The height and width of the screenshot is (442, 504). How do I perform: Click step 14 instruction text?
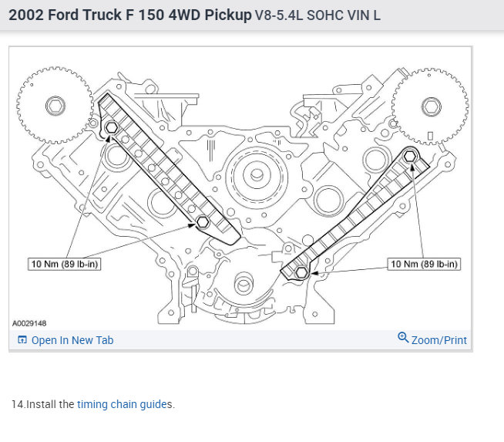(x=93, y=404)
